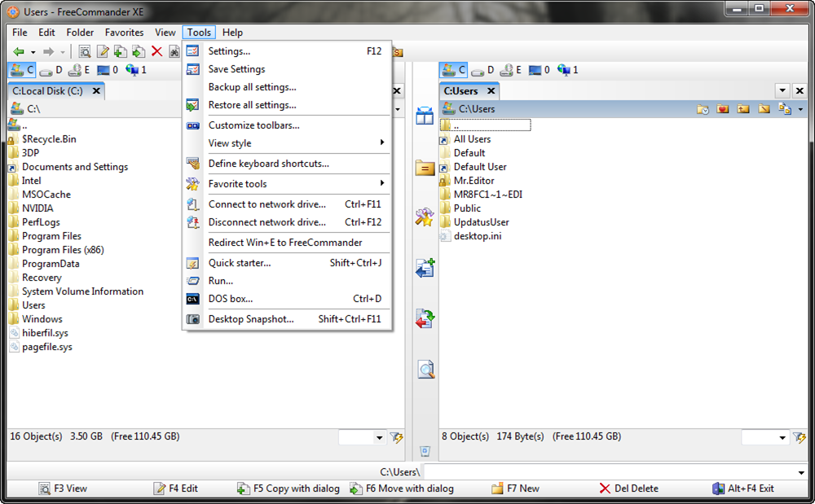The width and height of the screenshot is (815, 504).
Task: Choose Restore all settings...
Action: pos(287,105)
